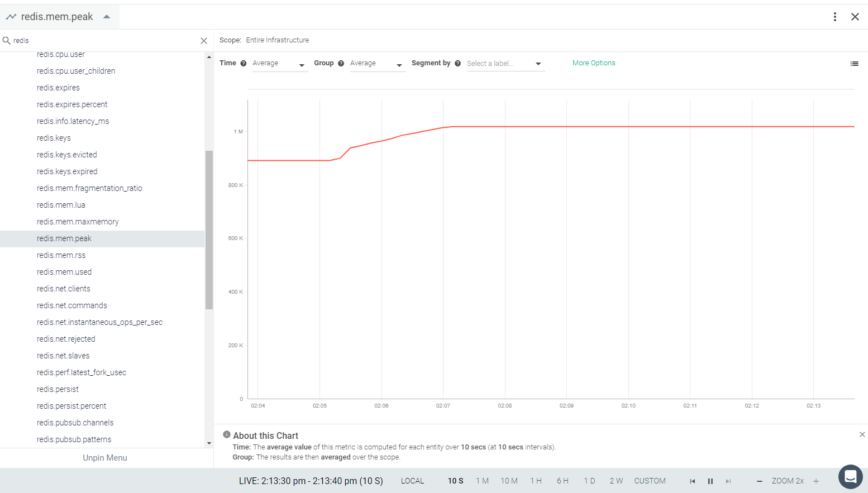
Task: Select redis.mem.rss metric
Action: tap(102, 255)
